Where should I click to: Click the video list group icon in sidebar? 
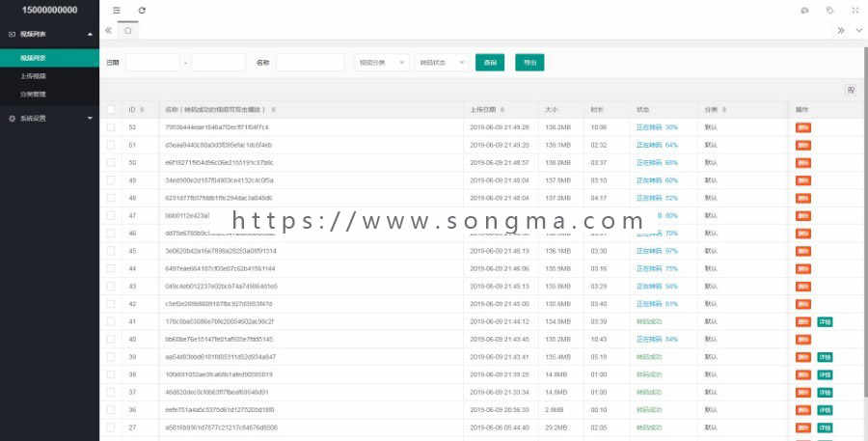click(12, 35)
